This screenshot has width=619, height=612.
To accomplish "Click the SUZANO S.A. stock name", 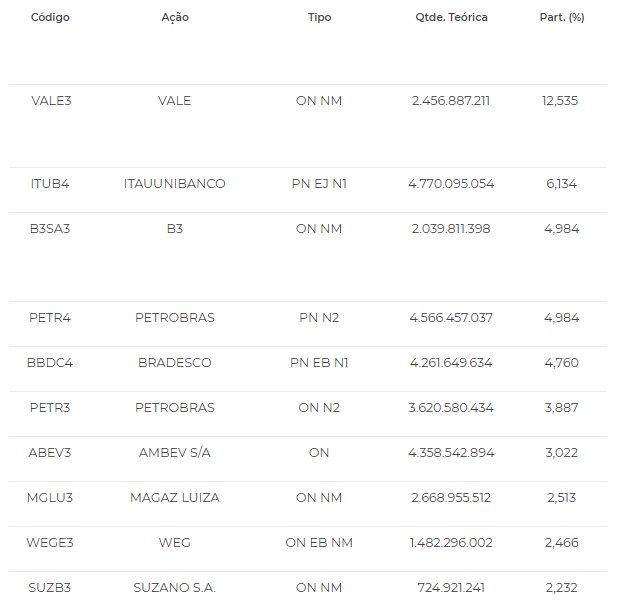I will click(174, 588).
